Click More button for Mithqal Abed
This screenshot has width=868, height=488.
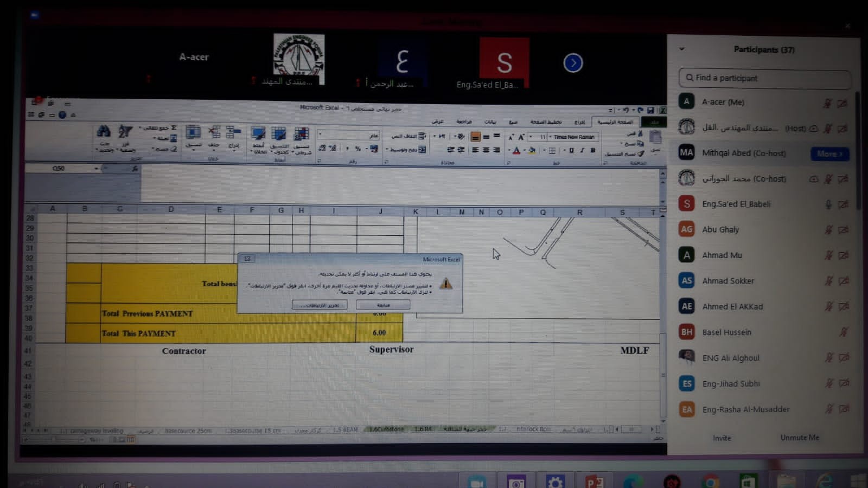coord(829,154)
